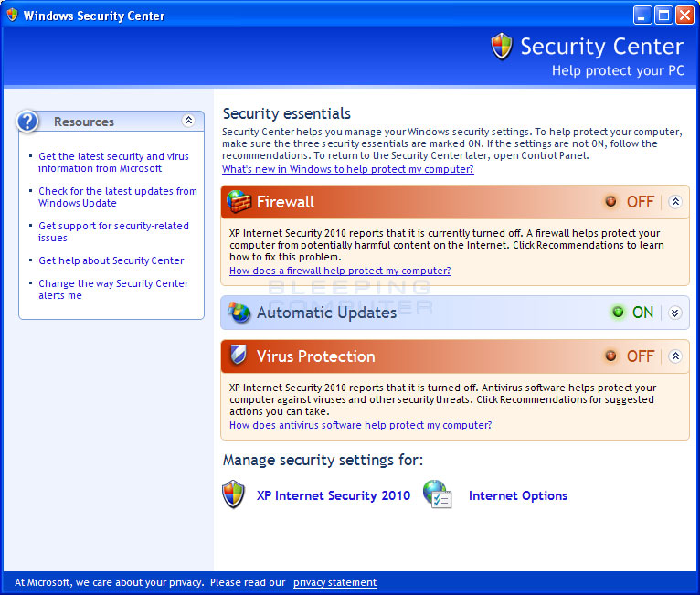
Task: Click the Firewall brick wall icon
Action: (239, 201)
